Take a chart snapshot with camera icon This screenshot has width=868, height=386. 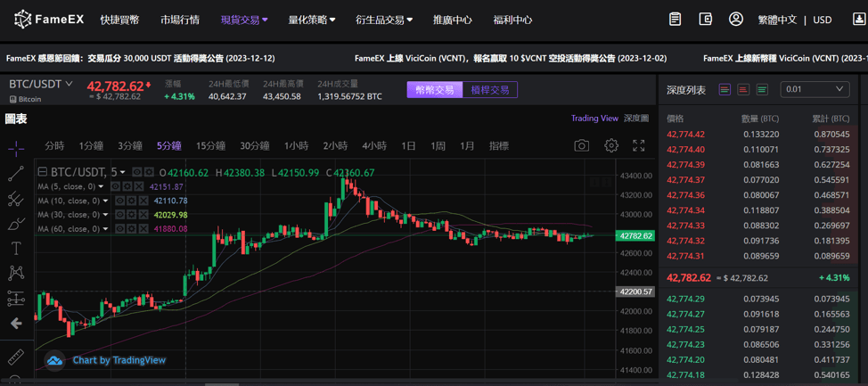click(581, 145)
